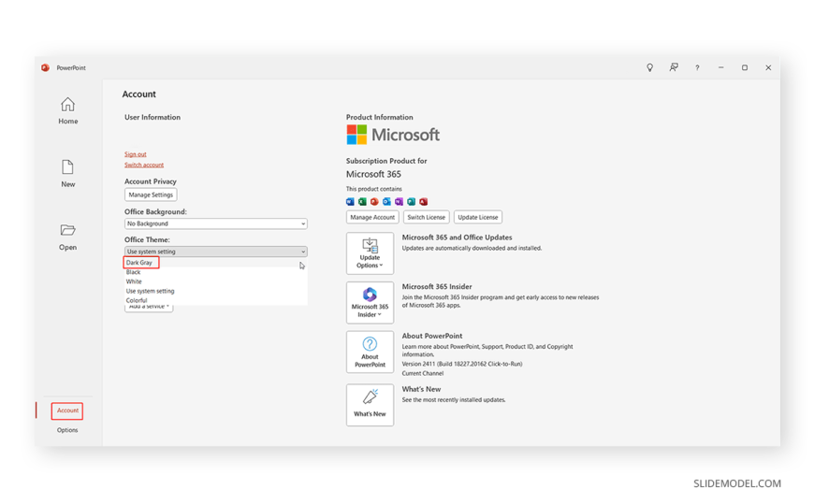Minimize the PowerPoint window
The image size is (814, 504).
click(x=720, y=67)
